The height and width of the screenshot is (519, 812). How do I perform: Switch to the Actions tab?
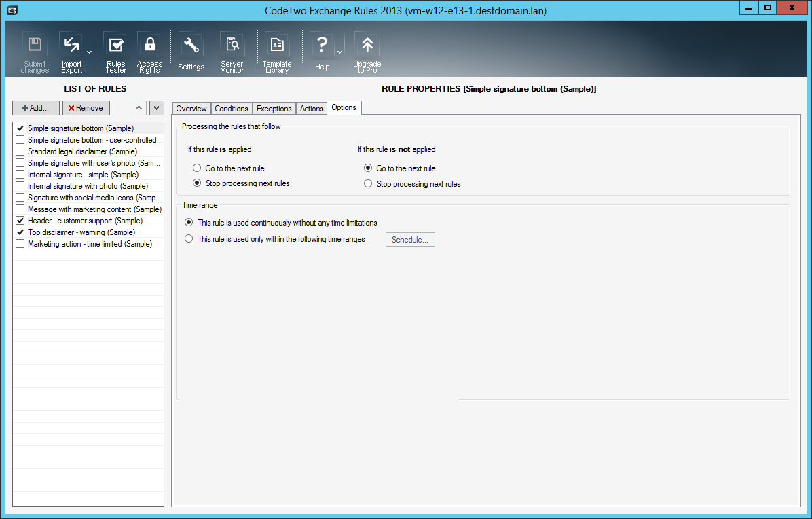312,108
